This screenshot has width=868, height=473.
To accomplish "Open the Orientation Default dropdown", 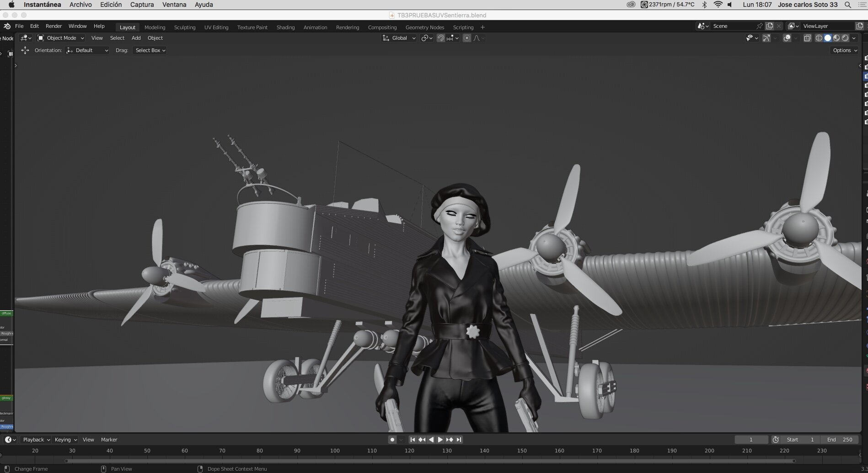I will click(x=87, y=50).
